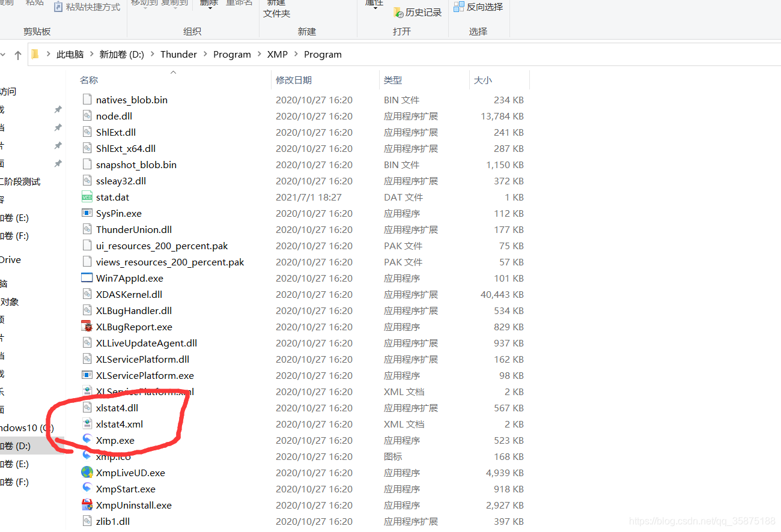Click the xlstat4.xml document icon
781x532 pixels.
coord(87,424)
